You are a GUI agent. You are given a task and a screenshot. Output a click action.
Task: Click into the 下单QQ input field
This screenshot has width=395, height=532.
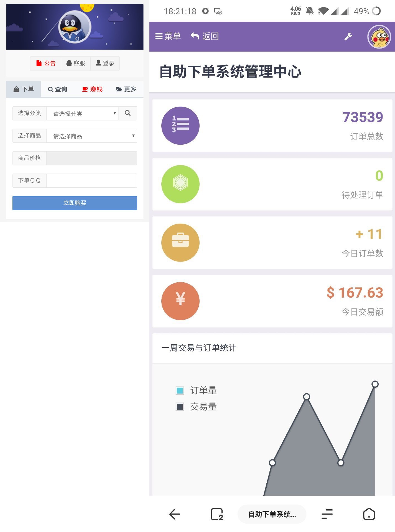point(92,181)
